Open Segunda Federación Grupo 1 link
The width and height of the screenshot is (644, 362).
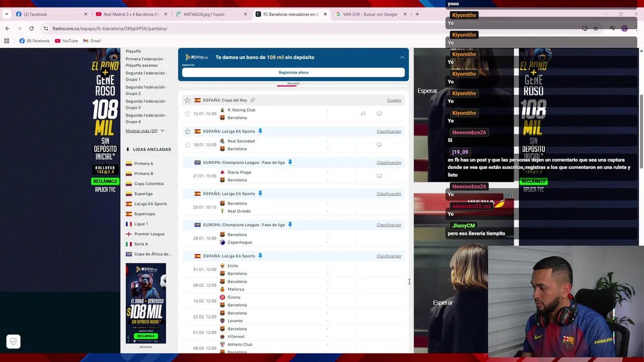click(x=145, y=76)
